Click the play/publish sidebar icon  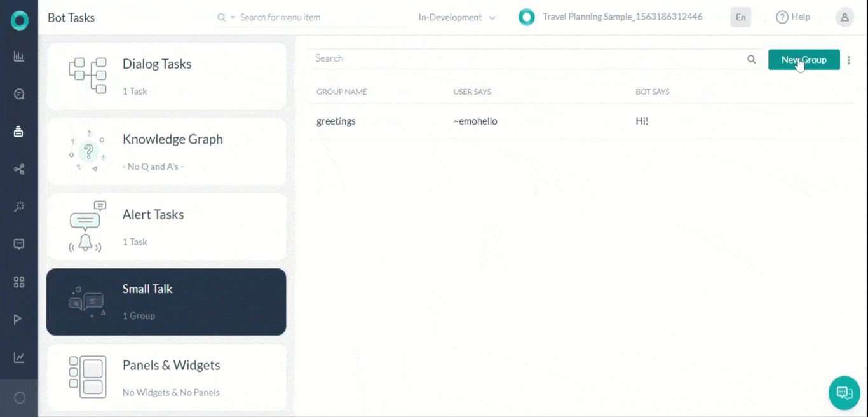tap(19, 319)
